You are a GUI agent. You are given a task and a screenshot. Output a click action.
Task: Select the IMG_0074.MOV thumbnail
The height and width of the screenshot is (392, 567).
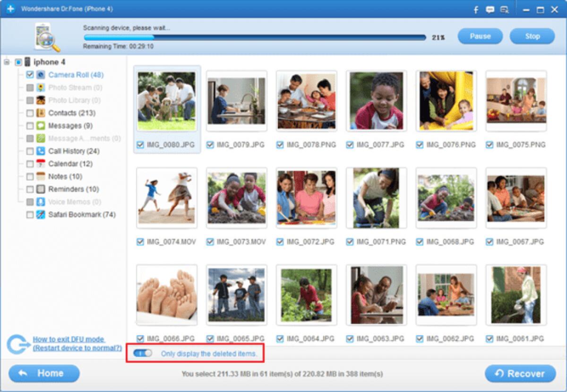pos(166,197)
